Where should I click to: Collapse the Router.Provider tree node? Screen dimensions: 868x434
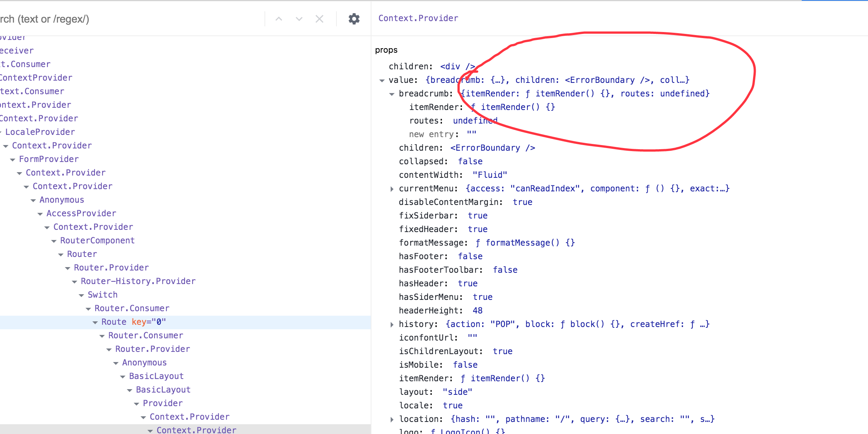67,267
